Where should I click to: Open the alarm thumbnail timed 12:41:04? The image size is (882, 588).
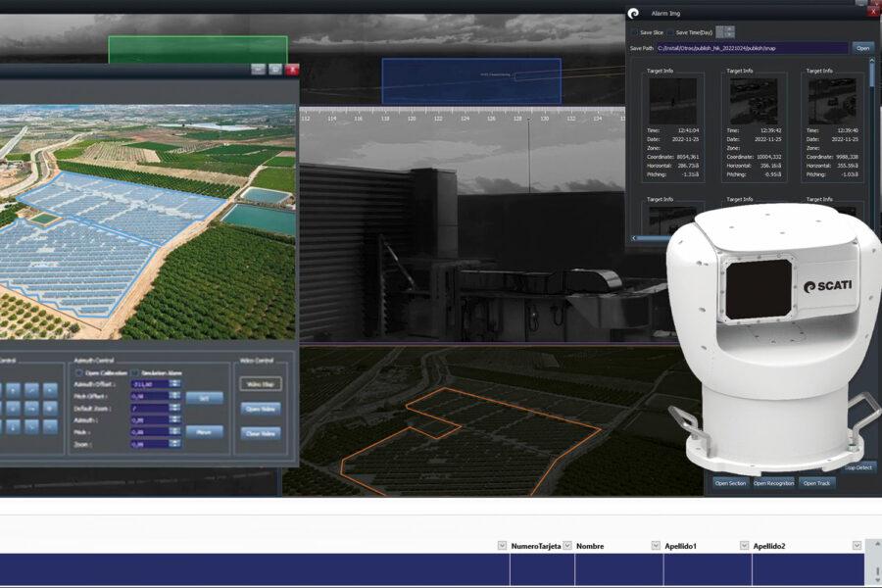[x=672, y=101]
